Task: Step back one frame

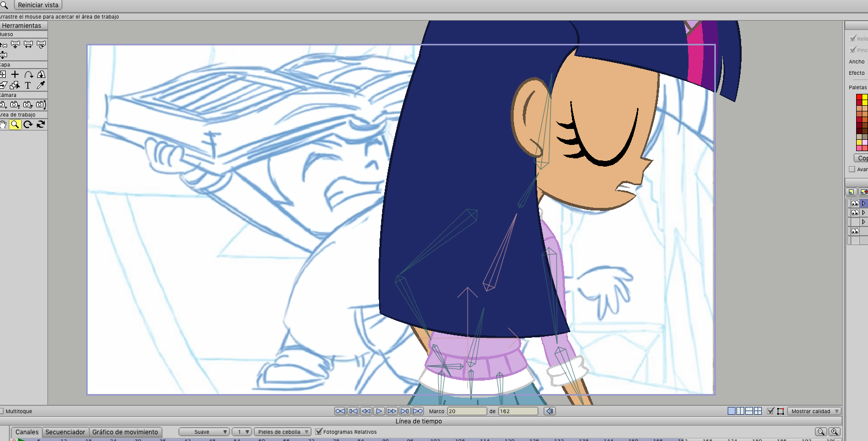Action: coord(353,411)
